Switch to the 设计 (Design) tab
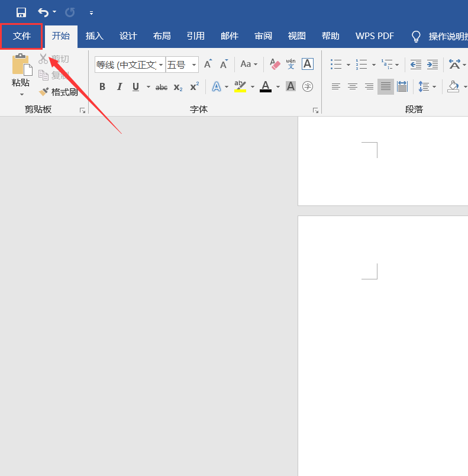Image resolution: width=468 pixels, height=476 pixels. click(128, 36)
